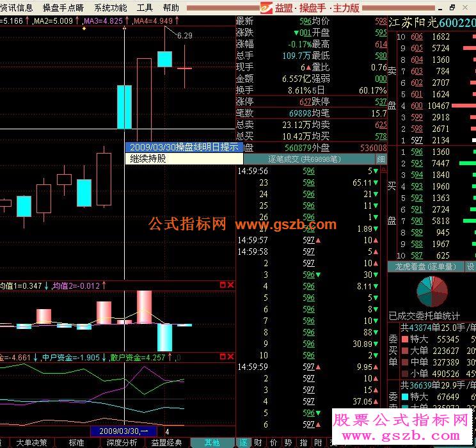This screenshot has width=476, height=448.
Task: Click the trade row at 14:59:57
Action: (x=308, y=240)
